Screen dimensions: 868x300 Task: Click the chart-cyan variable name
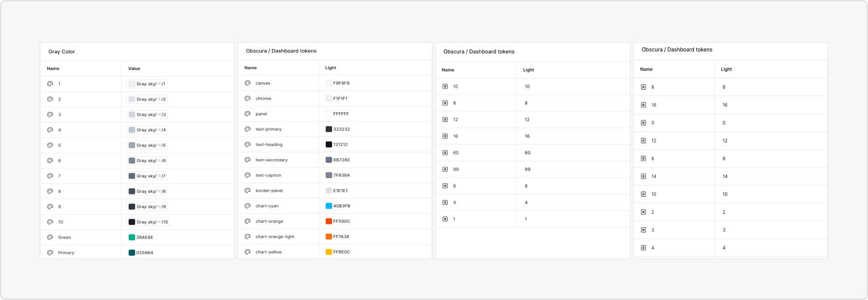pos(267,206)
